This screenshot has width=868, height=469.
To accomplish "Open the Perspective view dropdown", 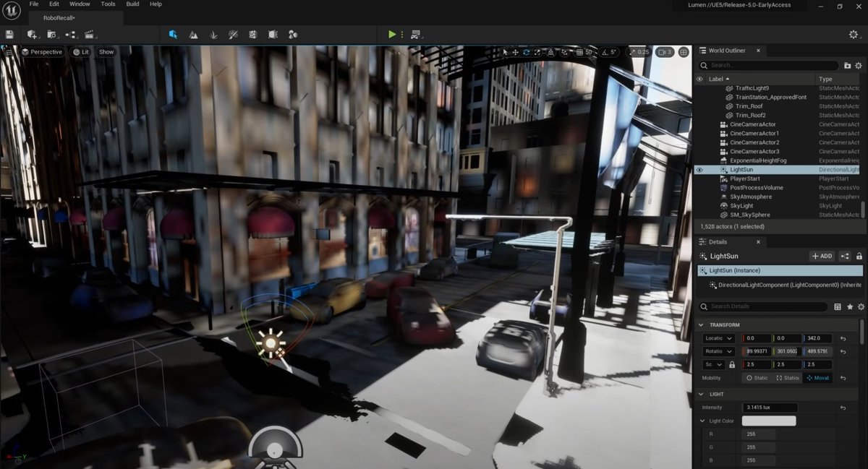I will [x=42, y=52].
